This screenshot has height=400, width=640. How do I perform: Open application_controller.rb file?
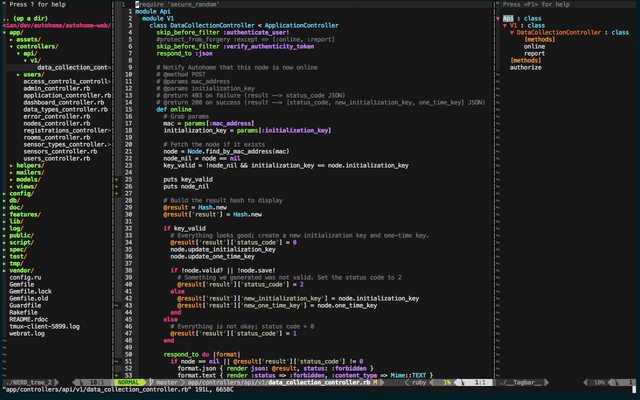[67, 96]
